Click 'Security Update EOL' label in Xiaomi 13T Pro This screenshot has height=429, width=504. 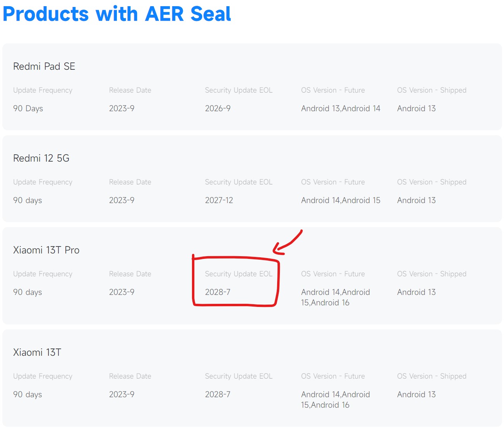point(239,274)
